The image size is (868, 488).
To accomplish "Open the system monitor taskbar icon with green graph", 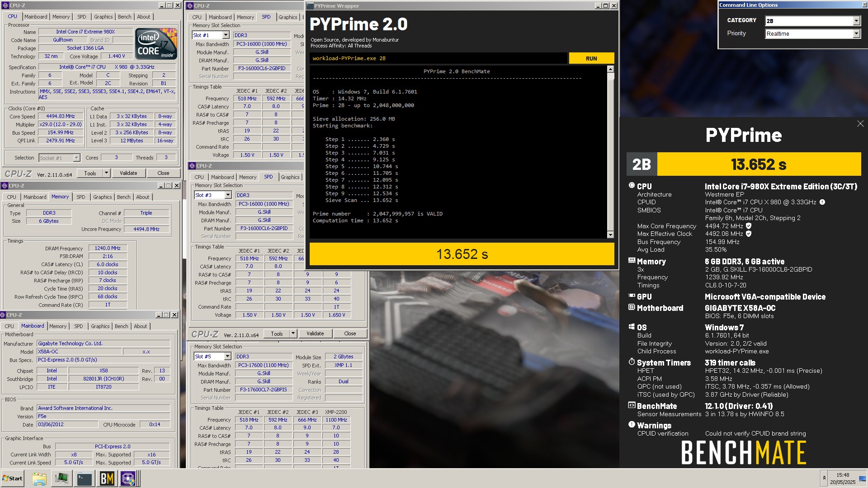I will [62, 478].
